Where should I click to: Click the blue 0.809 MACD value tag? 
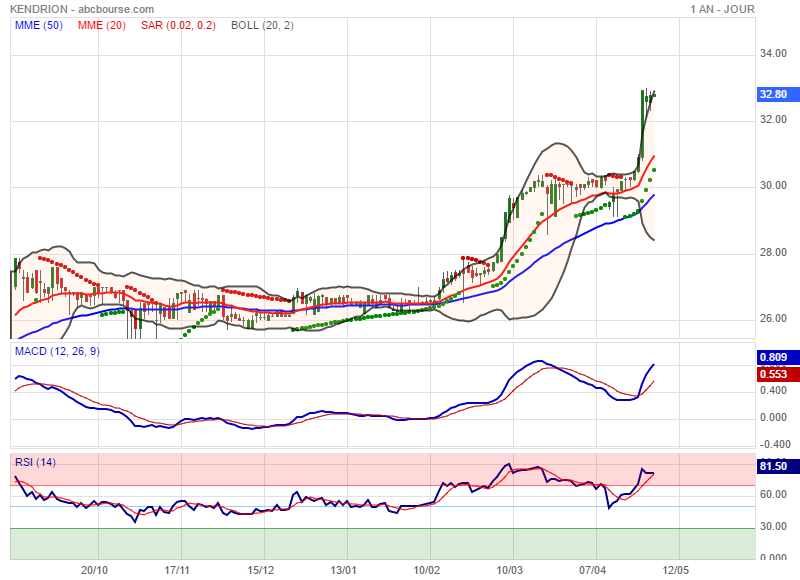pos(773,357)
